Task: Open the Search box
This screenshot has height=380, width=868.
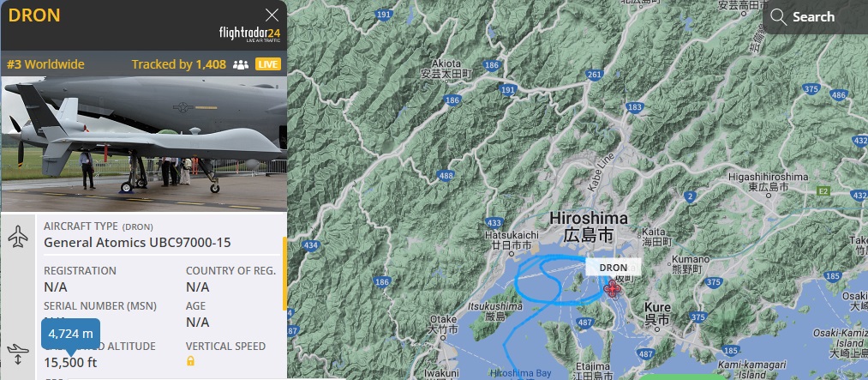Action: [815, 17]
